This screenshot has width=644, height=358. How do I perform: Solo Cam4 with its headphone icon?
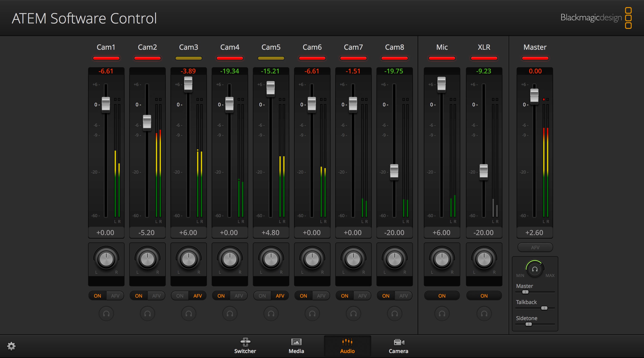[x=230, y=313]
